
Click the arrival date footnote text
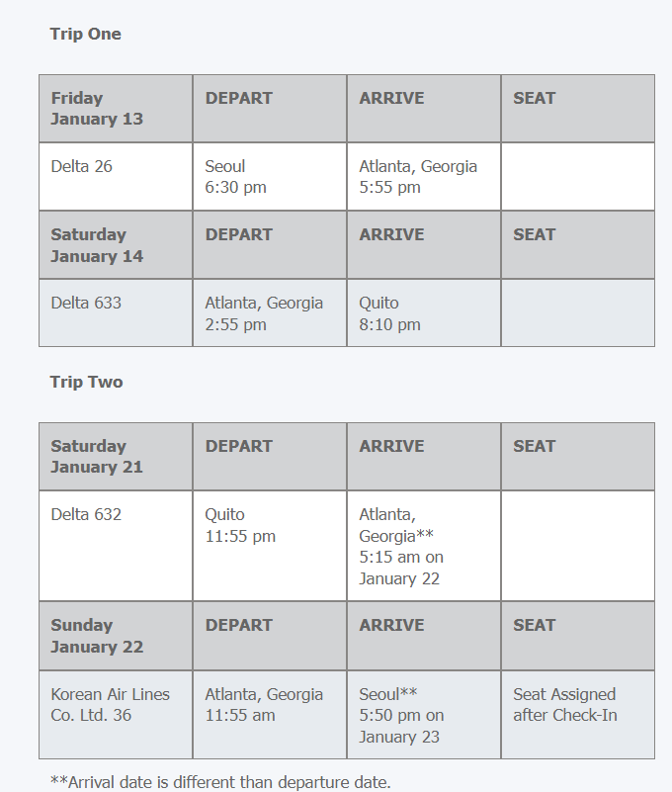coord(220,782)
